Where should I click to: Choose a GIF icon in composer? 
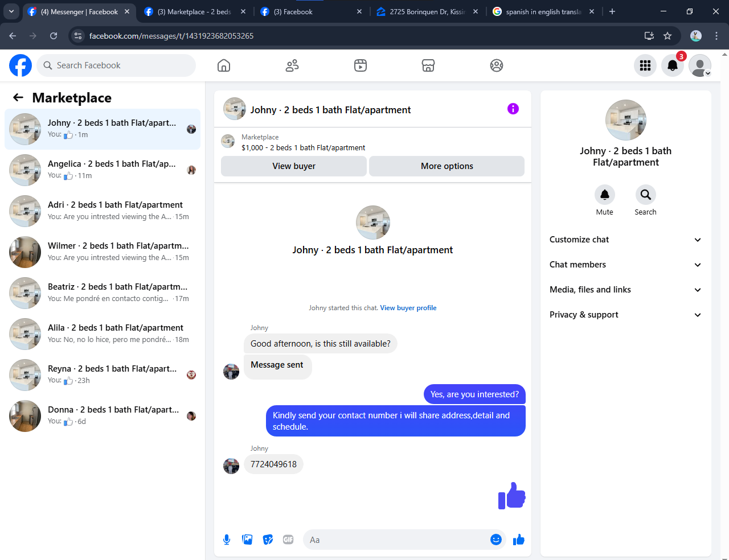pyautogui.click(x=288, y=540)
